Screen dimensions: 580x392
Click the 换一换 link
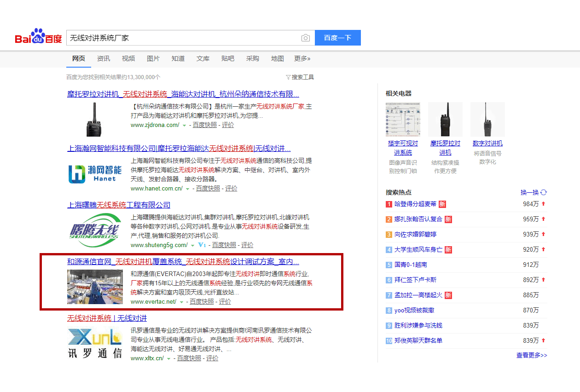tap(529, 192)
